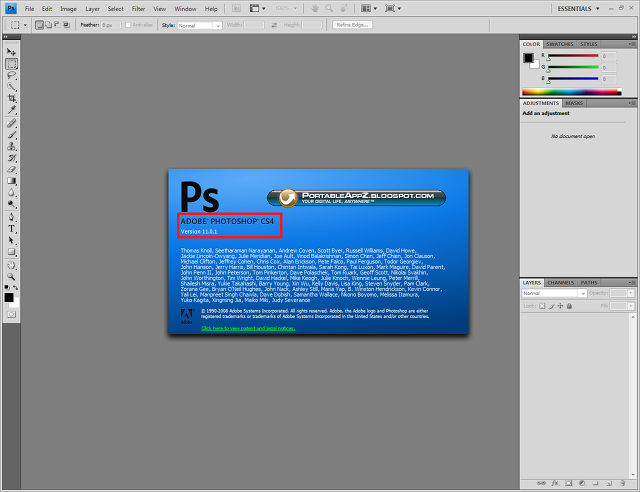Select the Gradient tool
The width and height of the screenshot is (640, 492).
11,181
